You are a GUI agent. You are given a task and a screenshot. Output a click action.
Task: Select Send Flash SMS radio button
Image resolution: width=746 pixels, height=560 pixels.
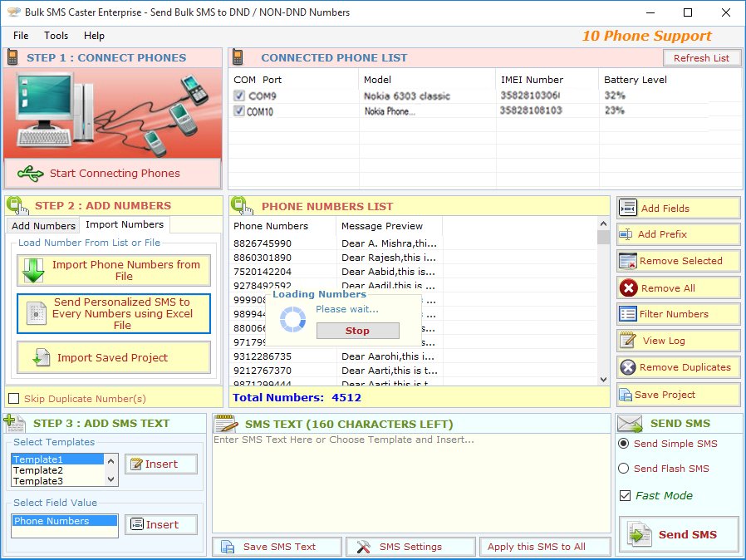point(623,468)
